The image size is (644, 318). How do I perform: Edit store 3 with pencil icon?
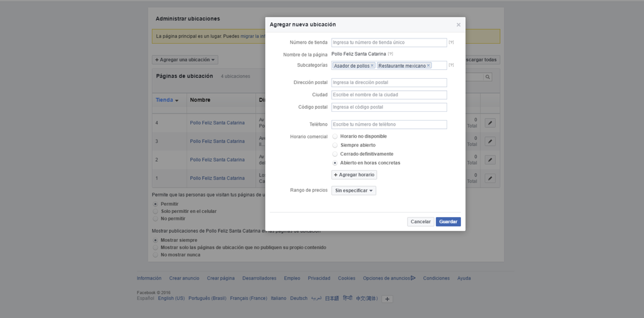click(x=490, y=141)
